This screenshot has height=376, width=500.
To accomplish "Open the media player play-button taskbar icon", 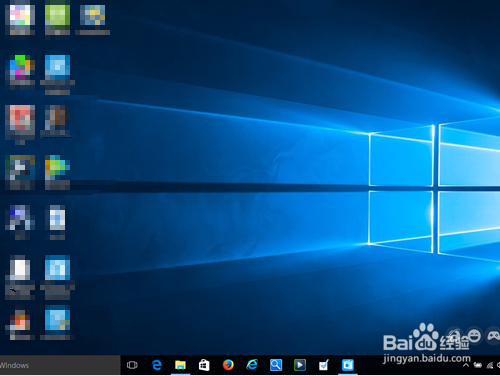I will 300,365.
